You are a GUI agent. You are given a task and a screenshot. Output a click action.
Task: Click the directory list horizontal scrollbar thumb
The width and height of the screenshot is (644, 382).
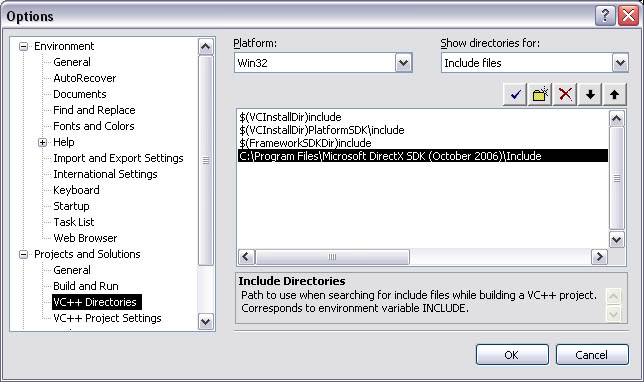coord(332,257)
